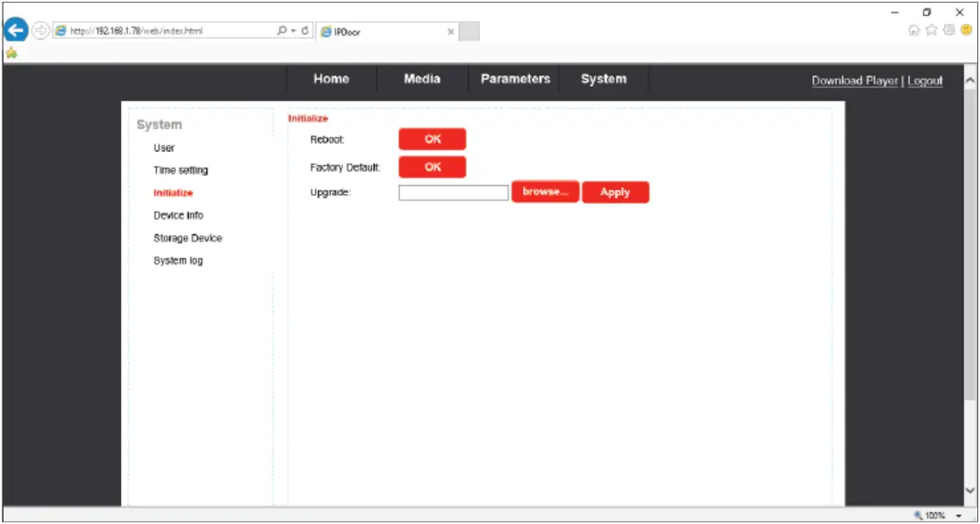Open address bar dropdown arrow
The width and height of the screenshot is (980, 524).
(x=294, y=30)
